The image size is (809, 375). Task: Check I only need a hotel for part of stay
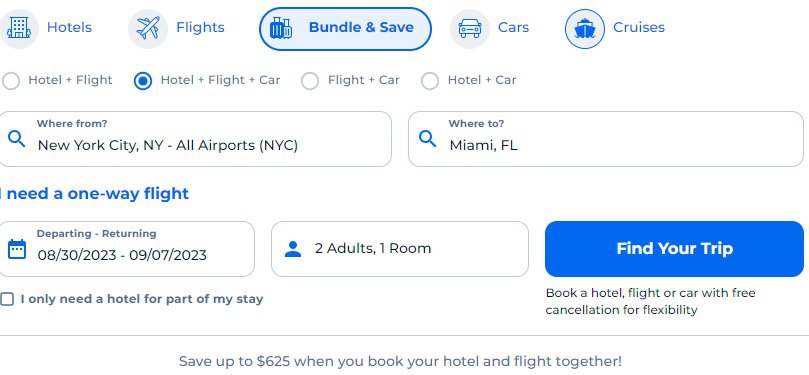coord(7,299)
